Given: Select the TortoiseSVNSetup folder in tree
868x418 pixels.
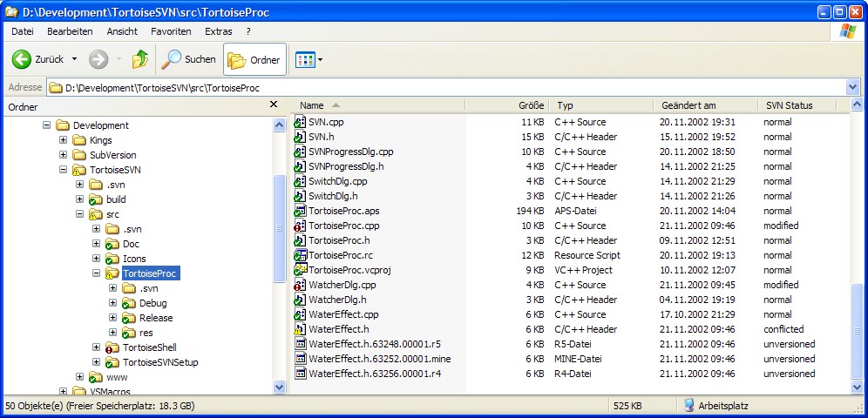Looking at the screenshot, I should pyautogui.click(x=160, y=362).
